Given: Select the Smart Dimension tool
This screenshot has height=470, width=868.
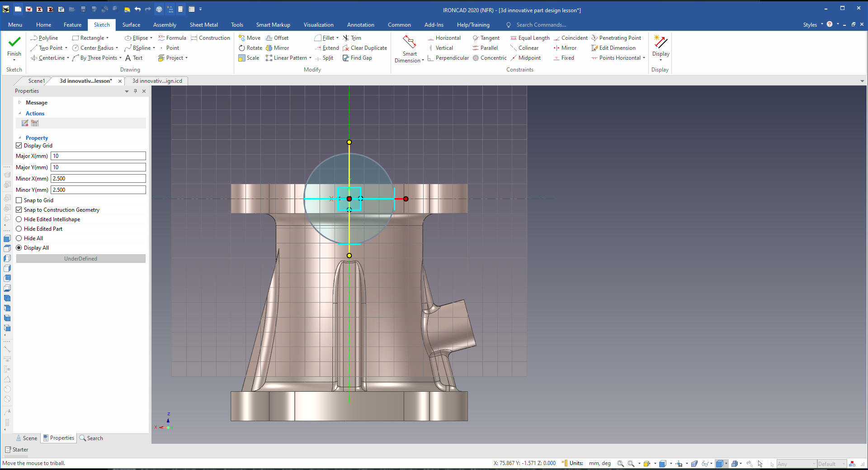Looking at the screenshot, I should click(409, 49).
